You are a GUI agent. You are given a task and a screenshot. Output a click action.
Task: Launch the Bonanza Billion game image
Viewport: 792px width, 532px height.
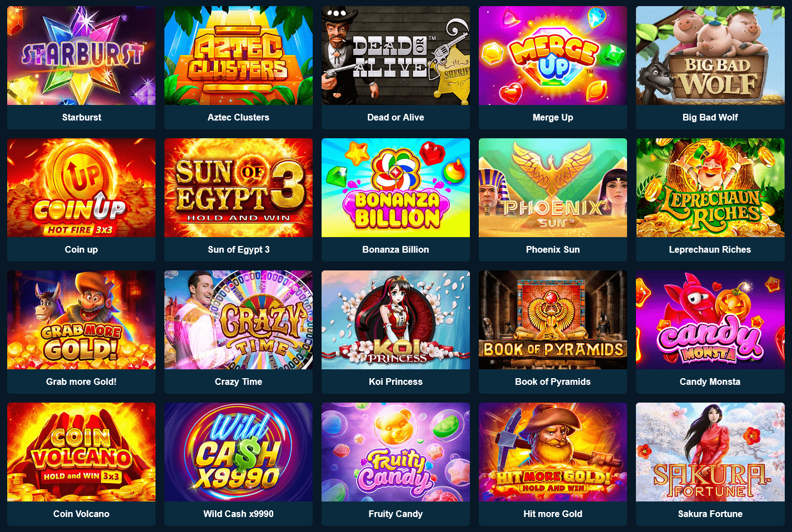395,188
